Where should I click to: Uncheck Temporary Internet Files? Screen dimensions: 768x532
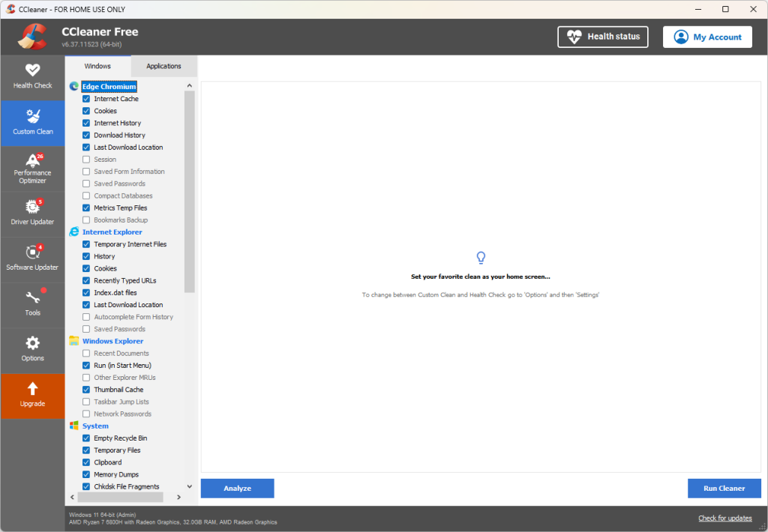point(86,244)
